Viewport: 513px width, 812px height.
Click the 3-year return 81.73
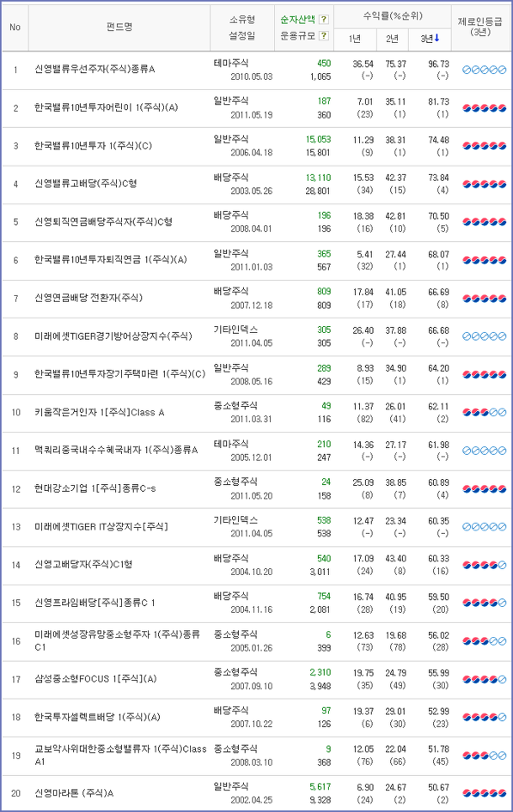point(438,102)
